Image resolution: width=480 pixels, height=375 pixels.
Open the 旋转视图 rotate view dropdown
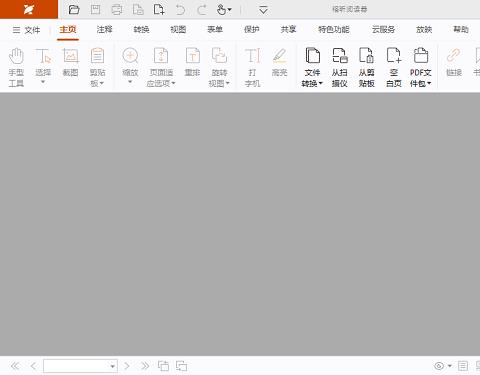point(219,67)
